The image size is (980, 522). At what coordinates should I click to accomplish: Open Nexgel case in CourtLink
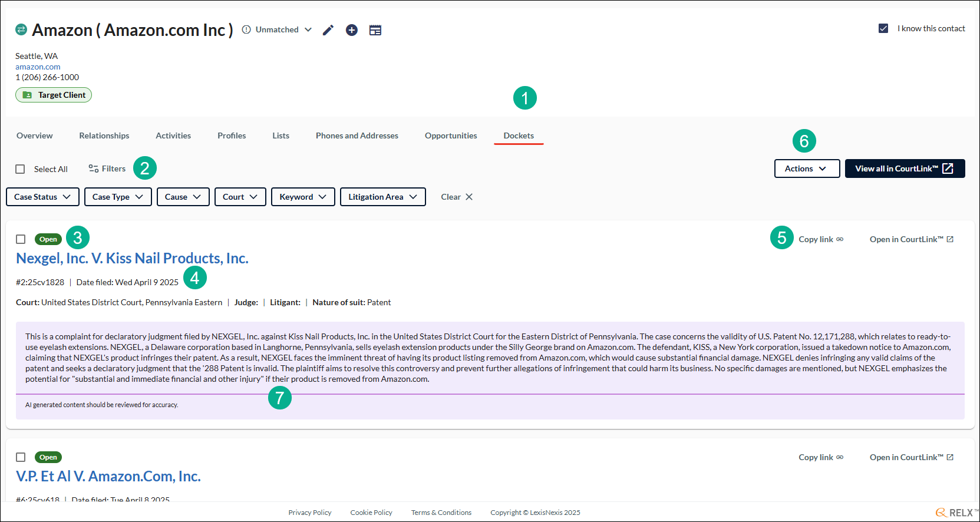point(912,239)
